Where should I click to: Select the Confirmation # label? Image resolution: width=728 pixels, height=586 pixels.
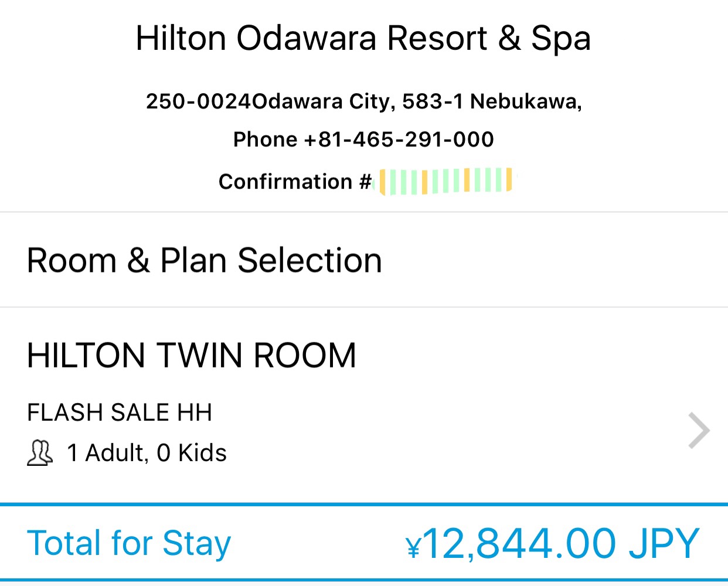pos(295,182)
